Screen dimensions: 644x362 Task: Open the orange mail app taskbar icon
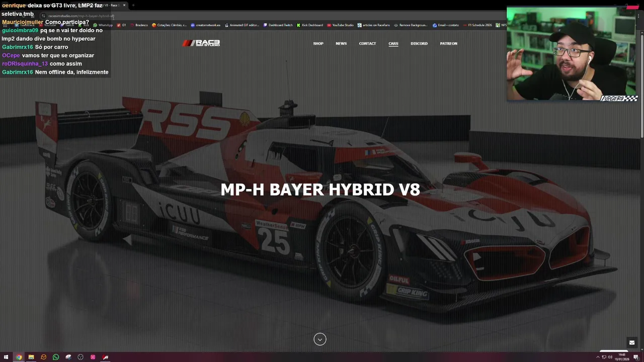43,357
